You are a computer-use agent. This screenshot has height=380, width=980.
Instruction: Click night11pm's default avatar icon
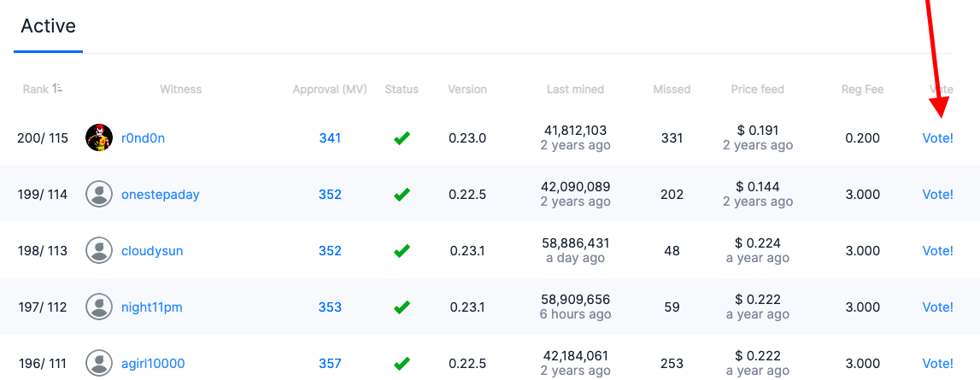click(99, 307)
